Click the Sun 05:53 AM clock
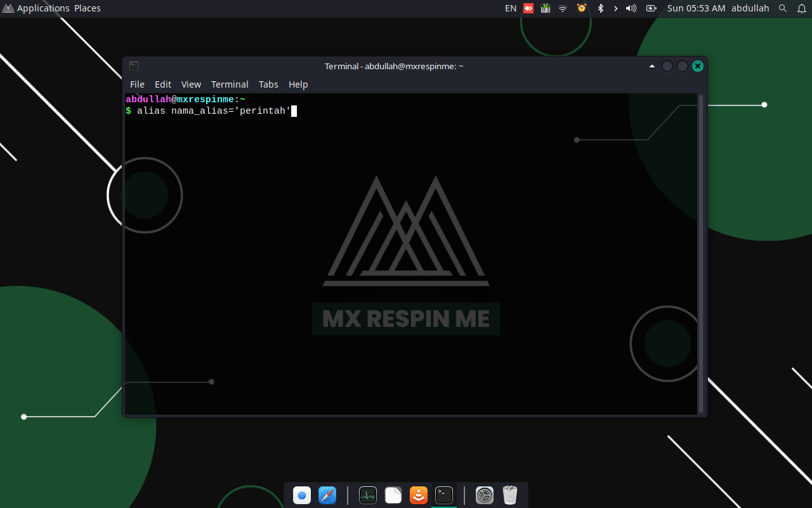The height and width of the screenshot is (508, 812). tap(696, 8)
